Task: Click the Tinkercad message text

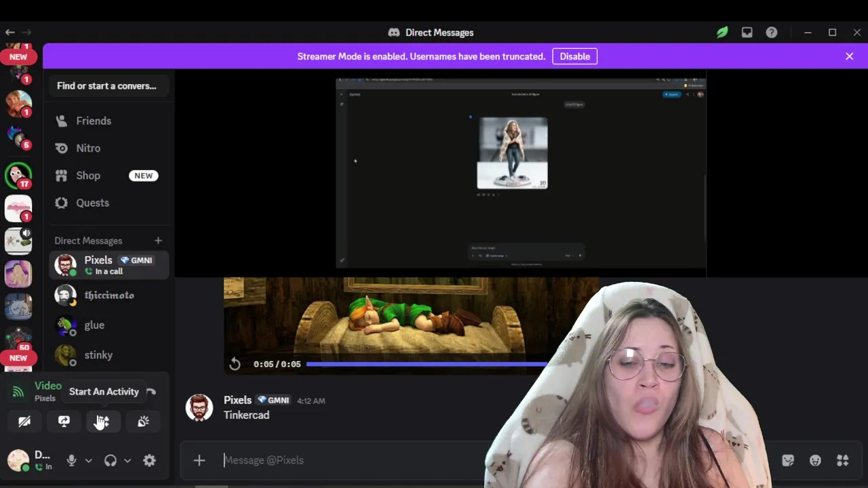Action: (246, 415)
